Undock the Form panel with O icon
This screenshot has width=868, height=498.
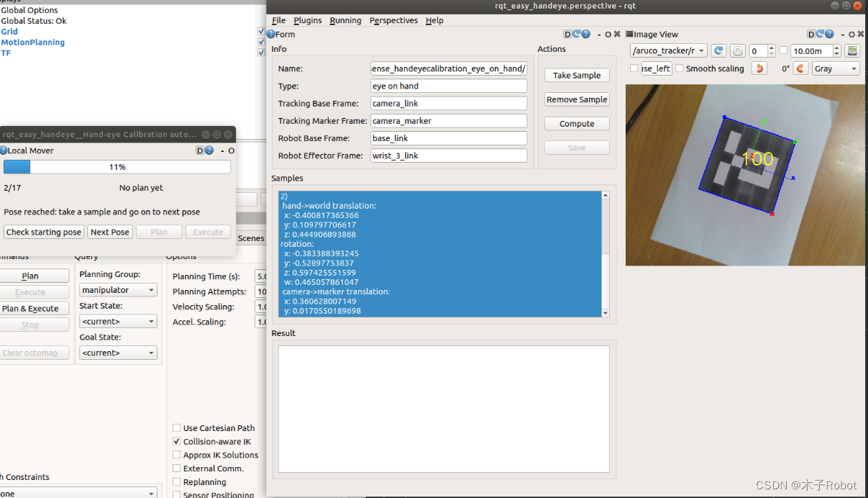click(x=608, y=35)
